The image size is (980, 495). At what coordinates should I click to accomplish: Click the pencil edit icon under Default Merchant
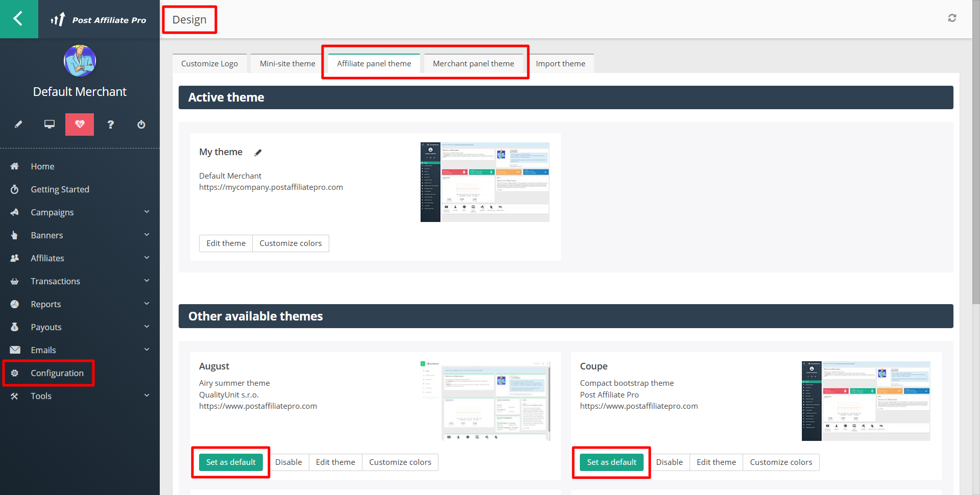click(18, 125)
